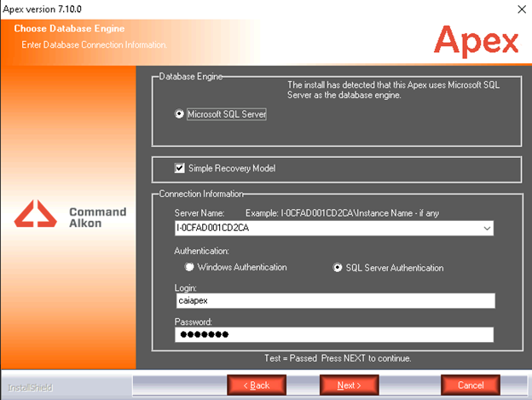Viewport: 532px width, 400px height.
Task: Click the detected Microsoft SQL Server message text
Action: point(393,90)
